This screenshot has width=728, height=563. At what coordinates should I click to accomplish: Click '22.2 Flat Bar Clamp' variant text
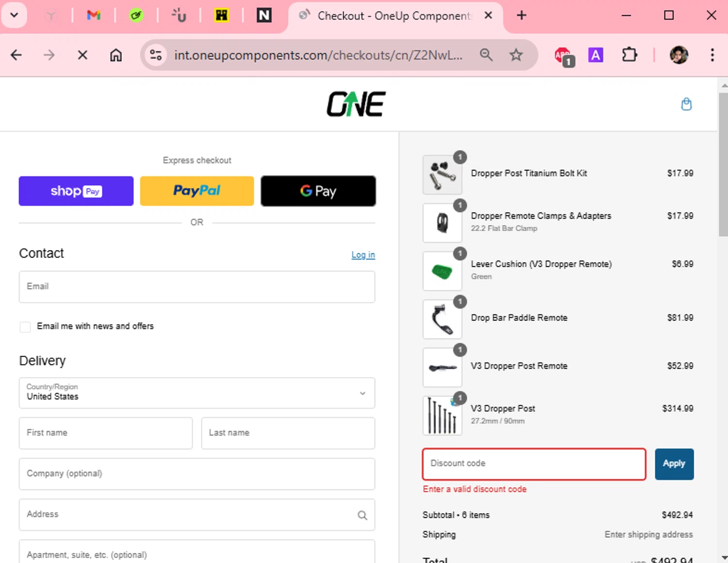[x=504, y=229]
